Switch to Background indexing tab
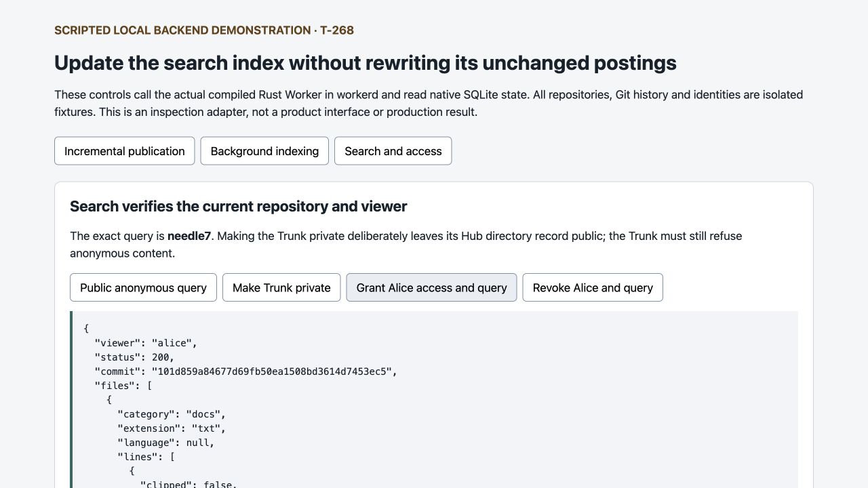Viewport: 868px width, 488px height. [264, 151]
